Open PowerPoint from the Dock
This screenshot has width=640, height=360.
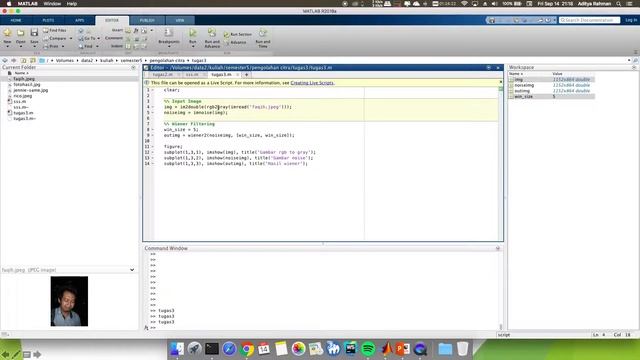402,349
